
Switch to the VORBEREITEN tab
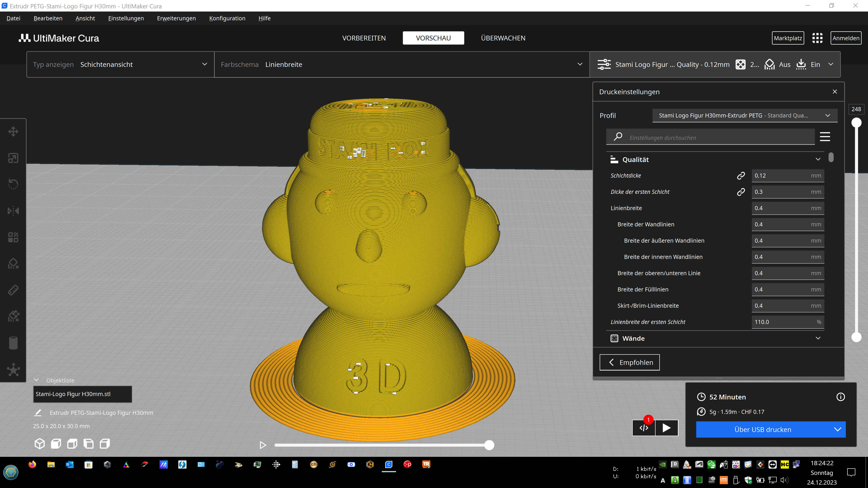(x=364, y=38)
